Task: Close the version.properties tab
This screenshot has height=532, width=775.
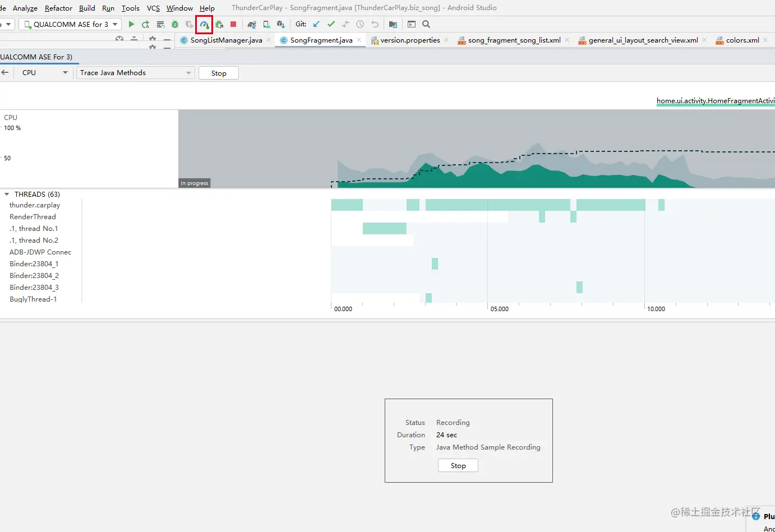Action: pyautogui.click(x=446, y=40)
